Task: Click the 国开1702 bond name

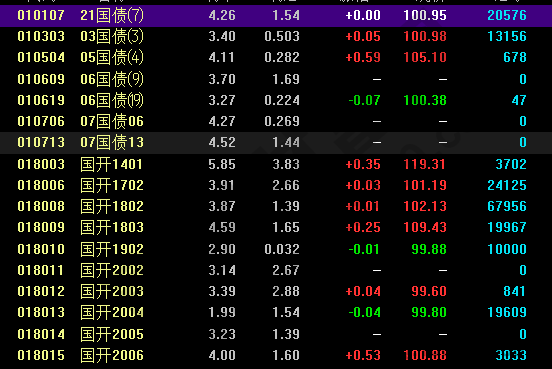Action: pos(112,186)
